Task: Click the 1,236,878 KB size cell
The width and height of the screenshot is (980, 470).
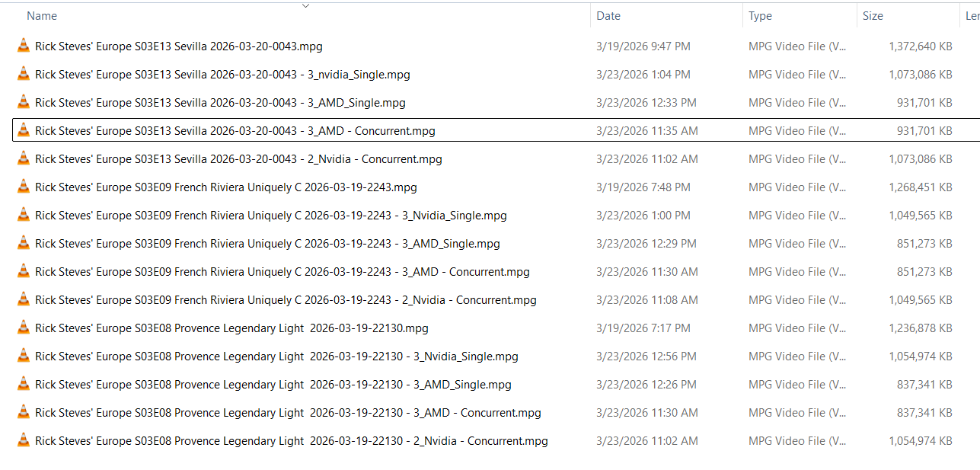Action: pos(920,328)
